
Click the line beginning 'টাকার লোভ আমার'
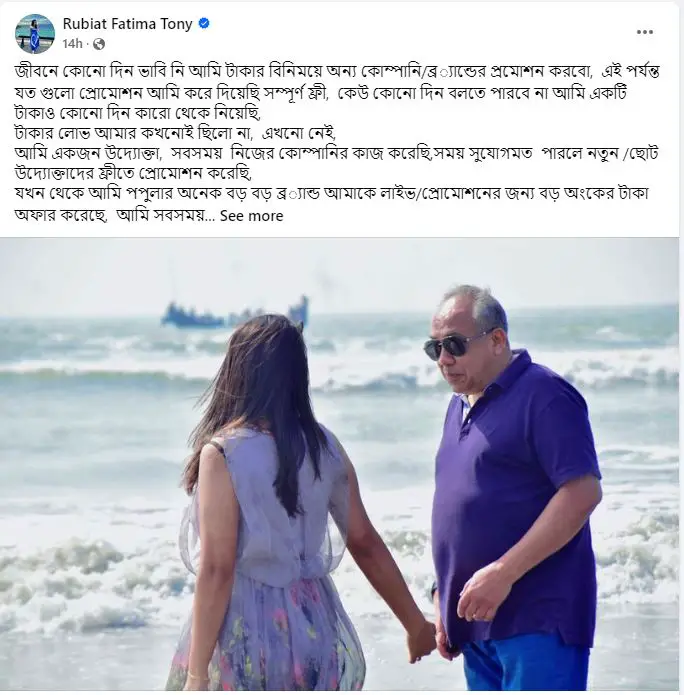(x=176, y=133)
